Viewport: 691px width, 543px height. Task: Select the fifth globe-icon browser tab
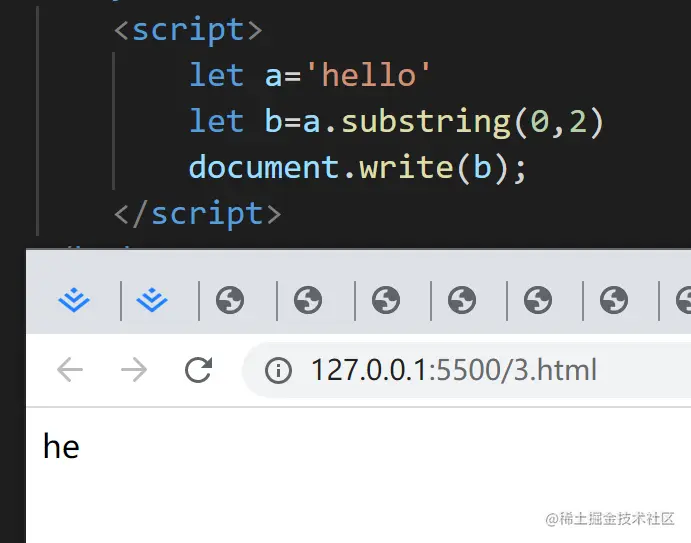pyautogui.click(x=538, y=300)
